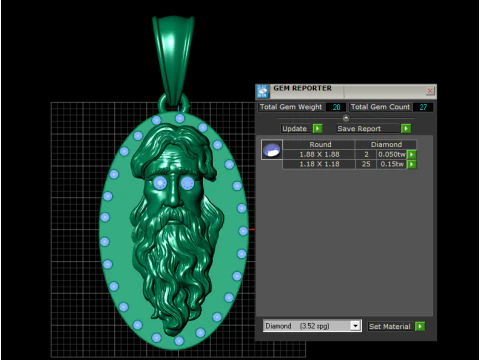Click the Total Gem Count label
Screen dimensions: 480x360
[380, 107]
